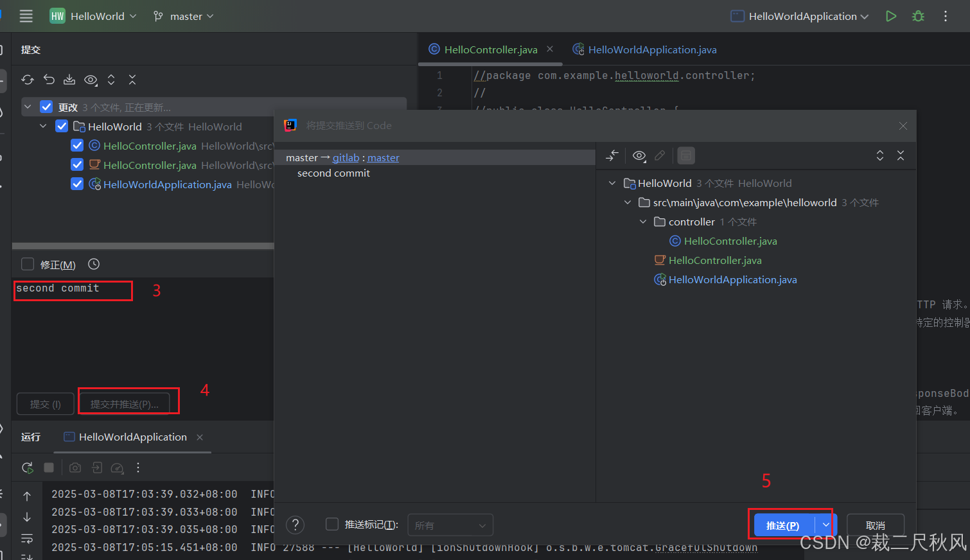Check the 推送标记(T) push tags checkbox

tap(332, 524)
